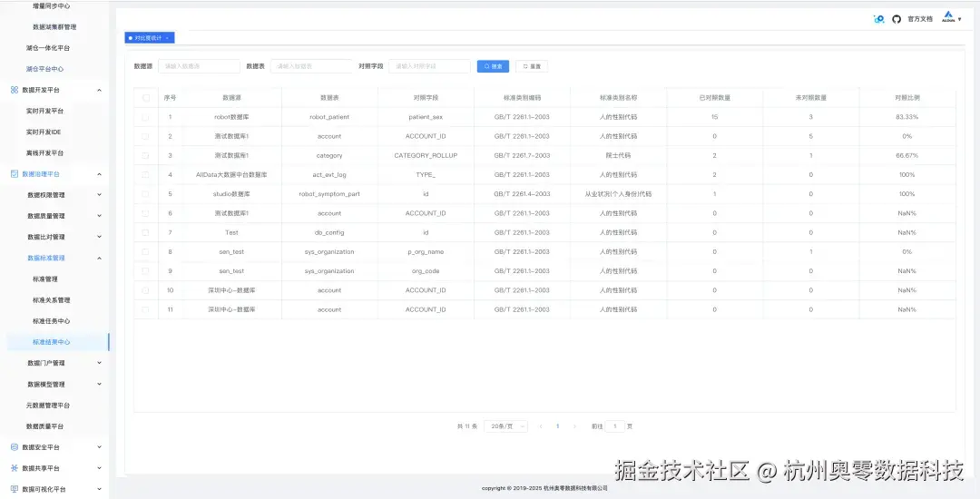
Task: Open 实时开发平台 in the sidebar
Action: 45,112
